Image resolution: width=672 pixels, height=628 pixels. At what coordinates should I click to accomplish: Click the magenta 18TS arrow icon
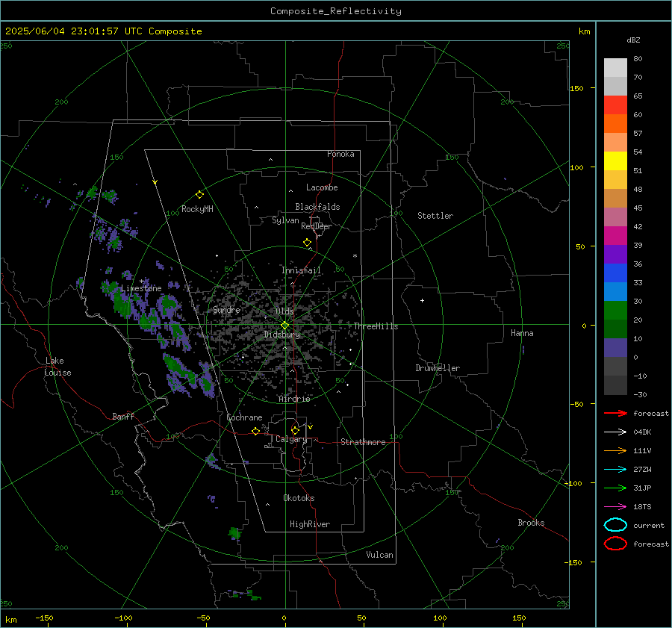615,507
